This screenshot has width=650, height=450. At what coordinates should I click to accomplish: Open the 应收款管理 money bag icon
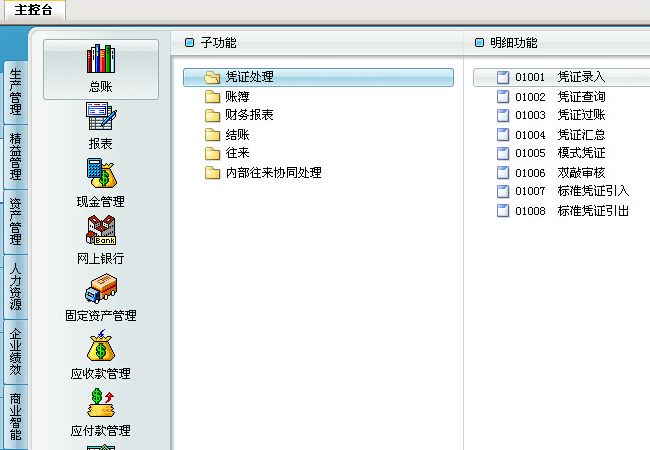pos(101,345)
